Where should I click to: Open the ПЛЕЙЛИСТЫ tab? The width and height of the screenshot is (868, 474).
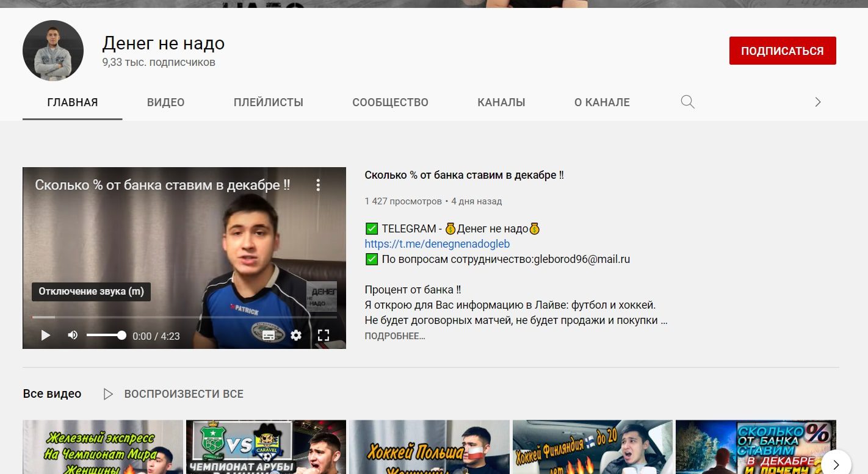(269, 102)
